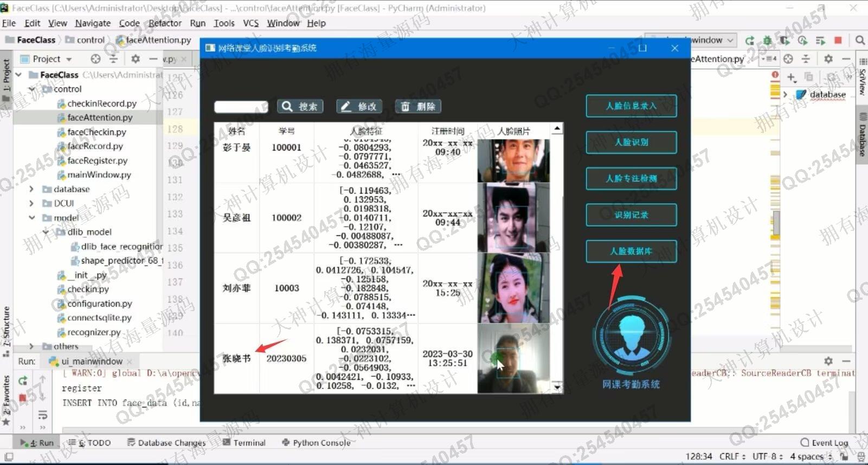Toggle the Database side tool window

pos(863,135)
